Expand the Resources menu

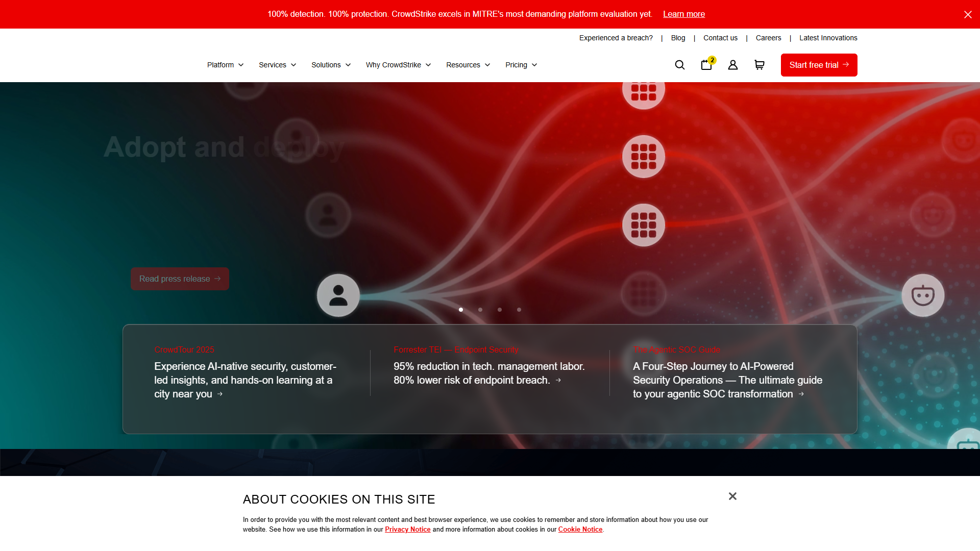tap(468, 65)
